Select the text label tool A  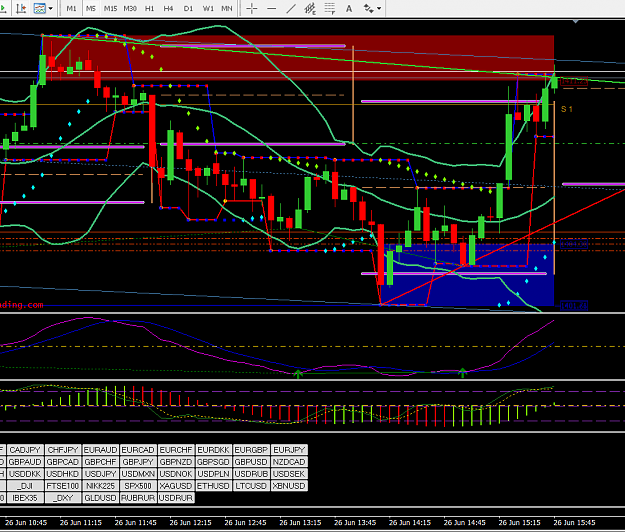349,8
